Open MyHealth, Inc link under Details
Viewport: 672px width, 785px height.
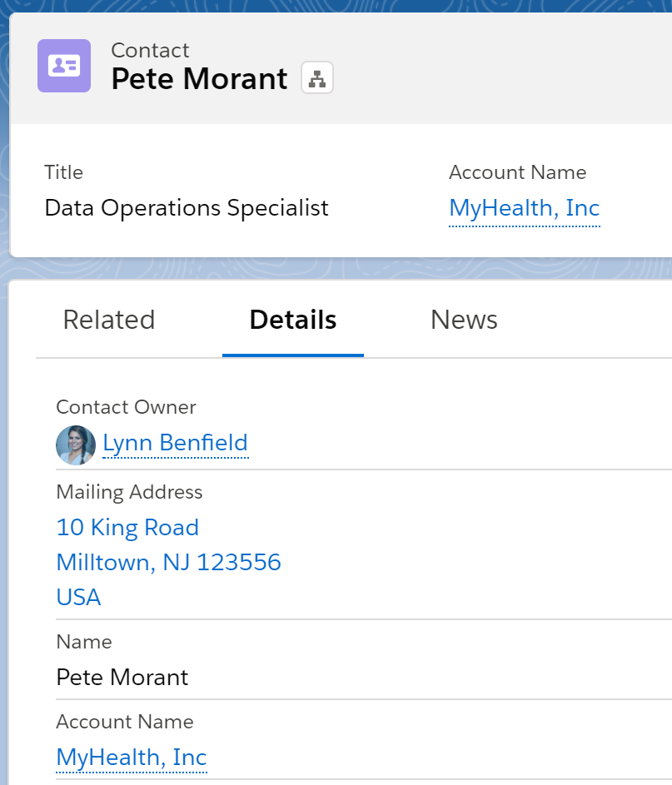click(x=132, y=758)
